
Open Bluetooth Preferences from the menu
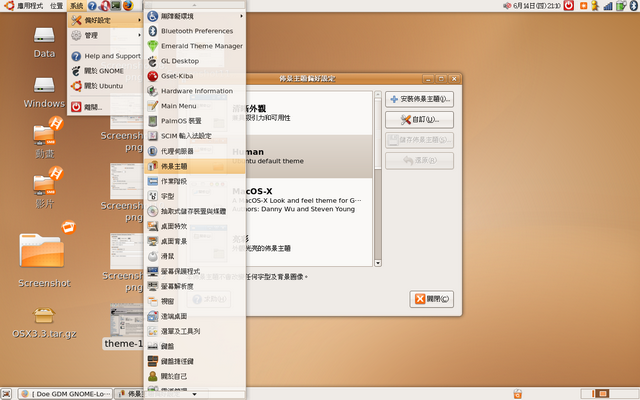pos(195,31)
